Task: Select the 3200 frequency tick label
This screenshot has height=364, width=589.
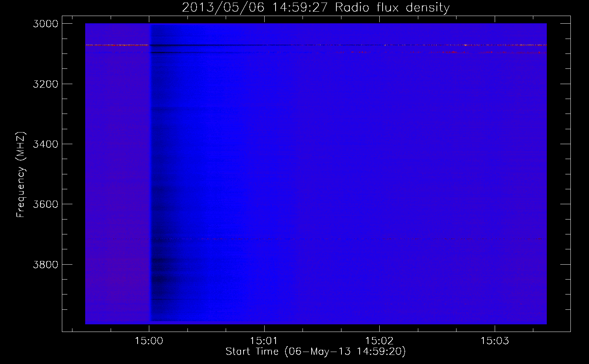Action: click(x=46, y=84)
